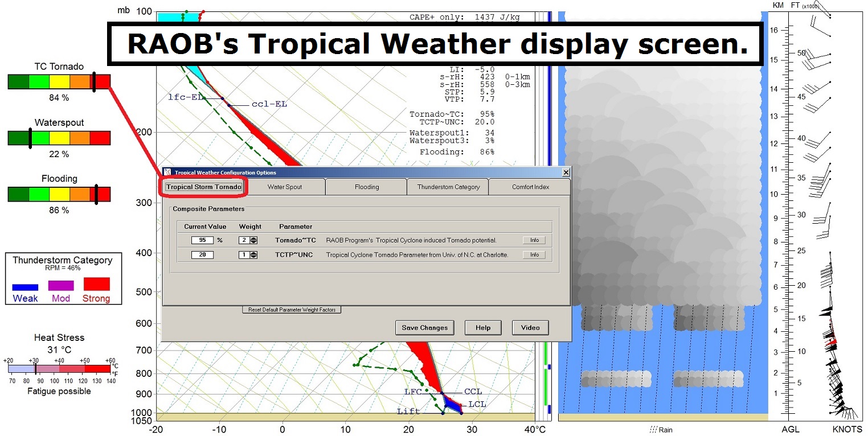This screenshot has width=868, height=436.
Task: Click the Waterspout1 value 34
Action: pos(452,133)
